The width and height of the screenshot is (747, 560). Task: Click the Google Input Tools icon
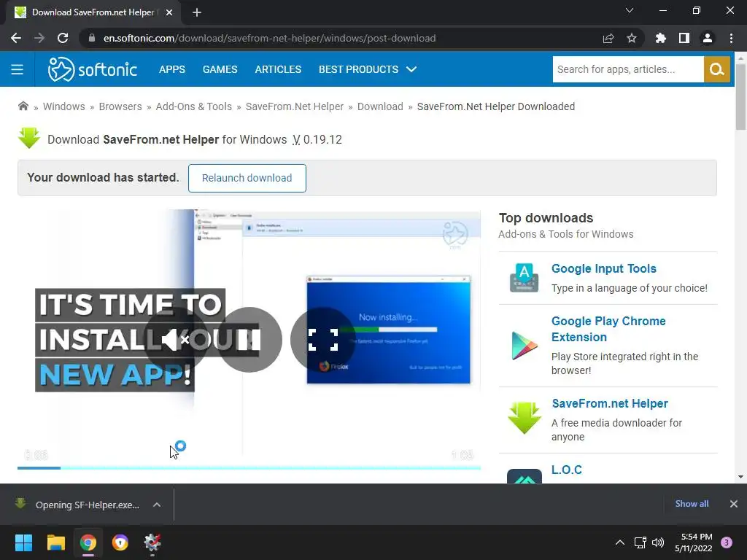click(x=524, y=278)
